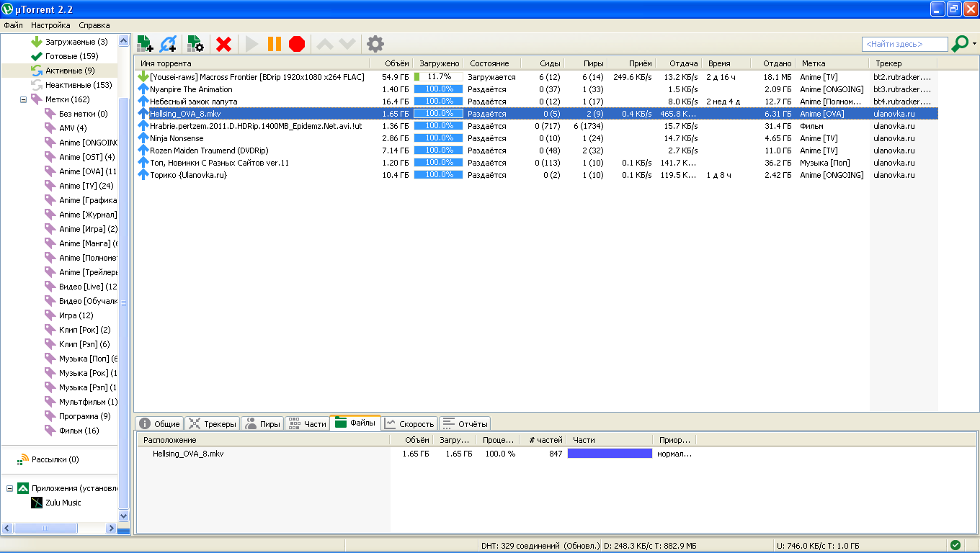Click the Add Torrent toolbar icon
Screen dimensions: 980x553
pyautogui.click(x=145, y=44)
